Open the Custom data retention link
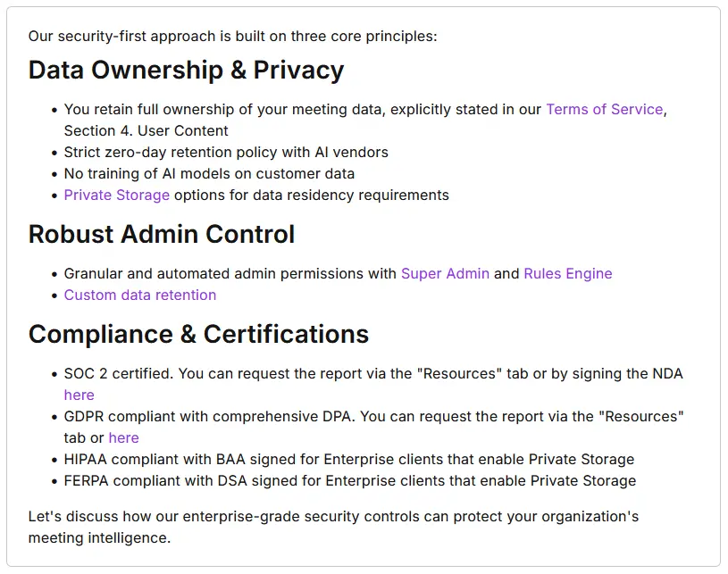 [x=139, y=295]
